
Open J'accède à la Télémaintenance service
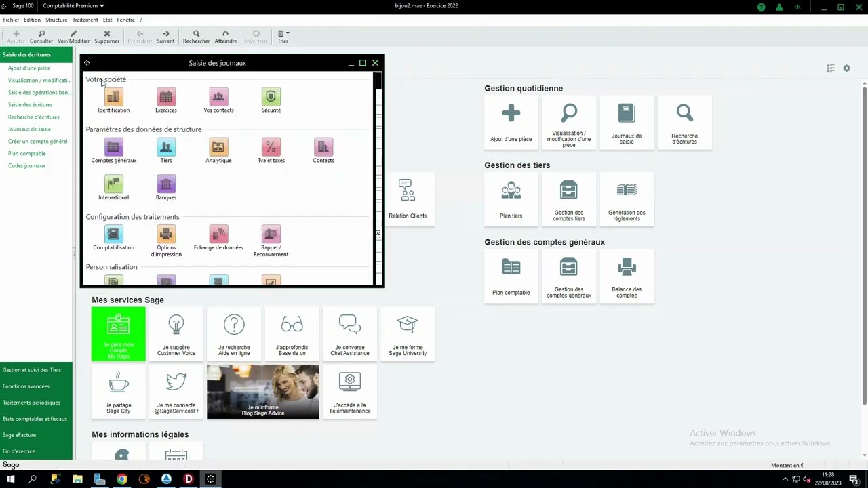point(350,392)
